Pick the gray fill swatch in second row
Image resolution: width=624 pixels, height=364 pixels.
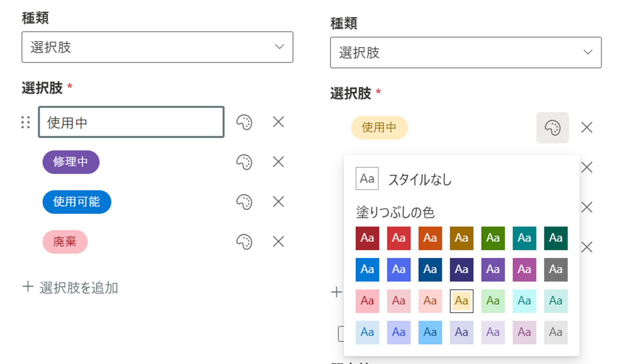click(x=555, y=270)
